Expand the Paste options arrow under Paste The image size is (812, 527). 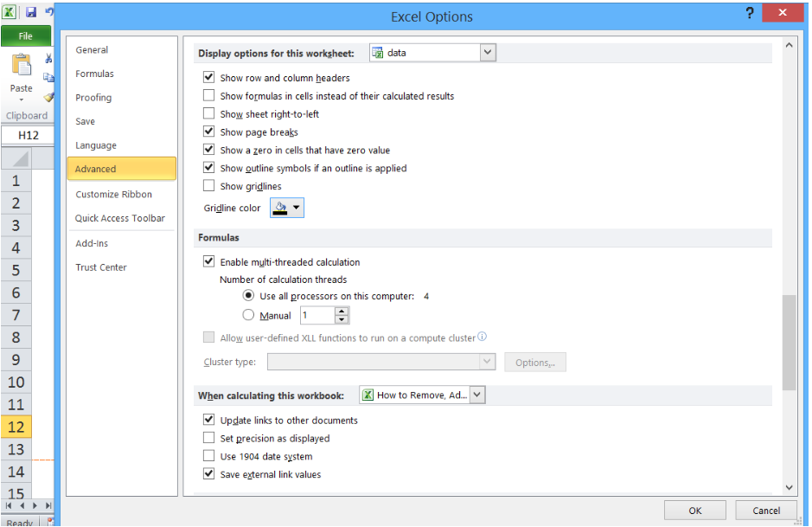pyautogui.click(x=22, y=100)
